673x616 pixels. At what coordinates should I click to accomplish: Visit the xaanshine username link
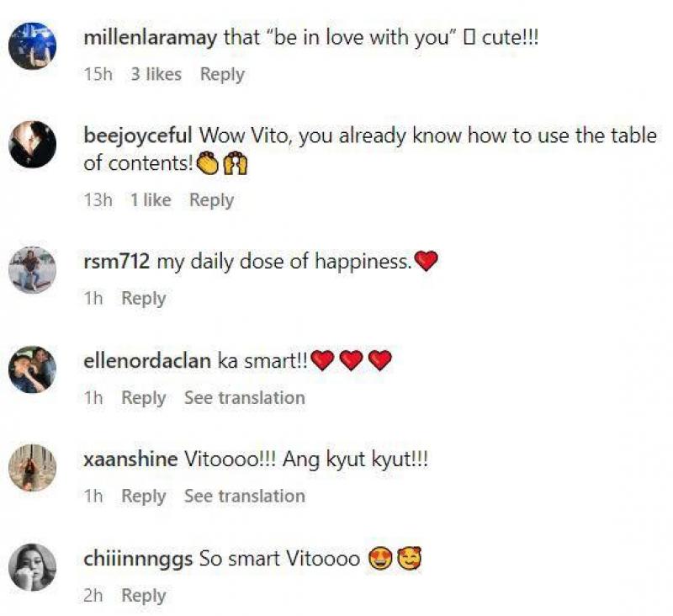[130, 460]
